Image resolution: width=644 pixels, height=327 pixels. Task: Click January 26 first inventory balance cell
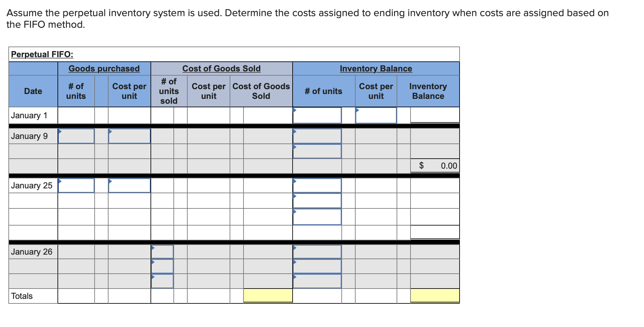pyautogui.click(x=435, y=252)
